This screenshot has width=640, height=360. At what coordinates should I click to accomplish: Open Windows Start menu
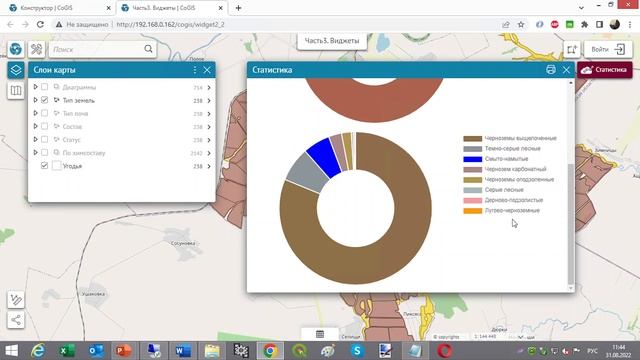(x=11, y=351)
